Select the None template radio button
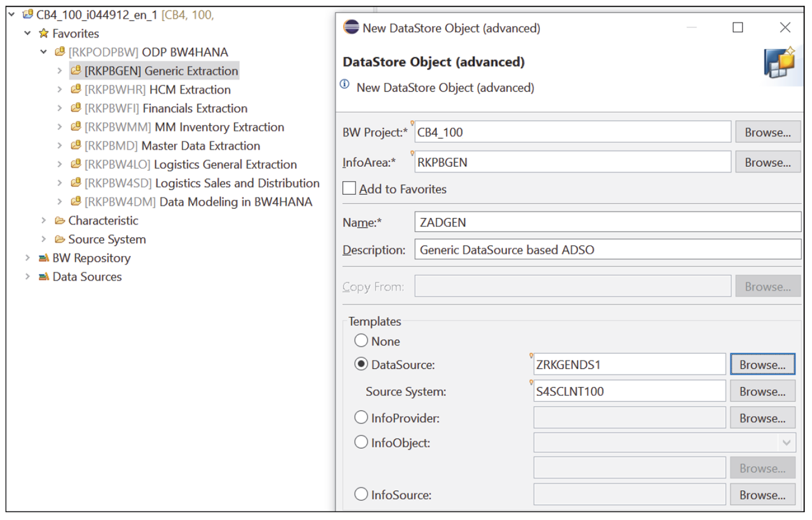The image size is (812, 520). (361, 340)
